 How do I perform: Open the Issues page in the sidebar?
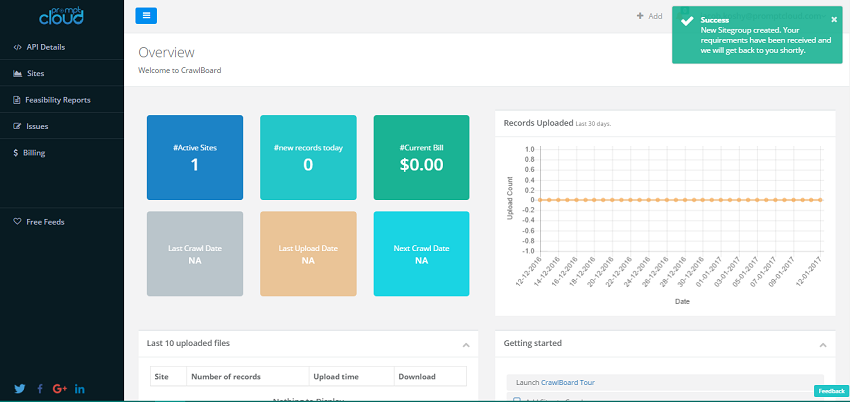[x=37, y=127]
